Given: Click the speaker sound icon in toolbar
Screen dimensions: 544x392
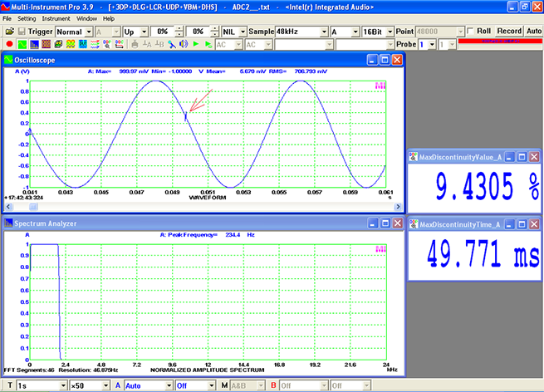Looking at the screenshot, I should pos(182,43).
